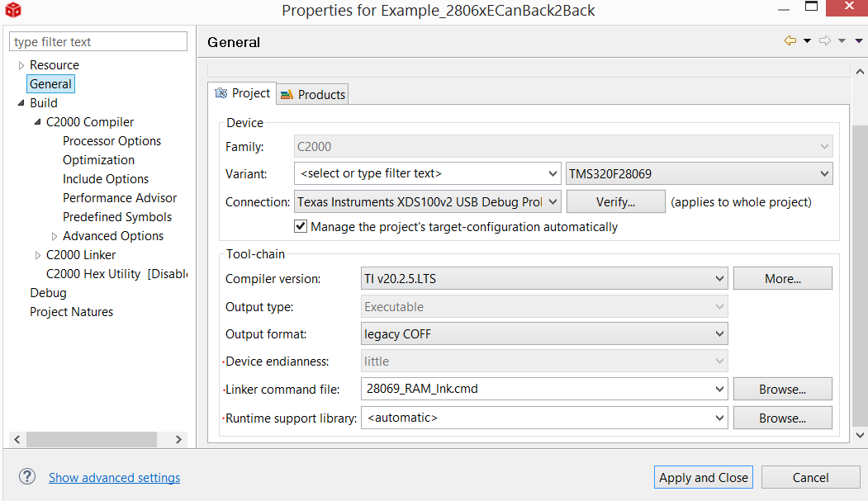Image resolution: width=868 pixels, height=501 pixels.
Task: Click the More button for compiler
Action: (783, 279)
